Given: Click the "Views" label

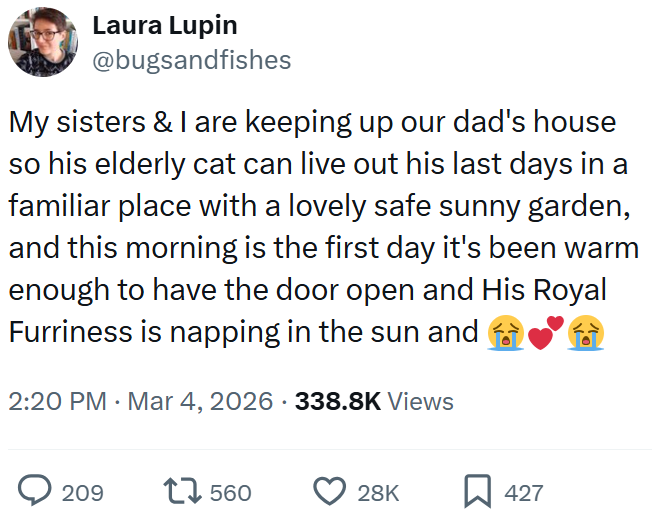Looking at the screenshot, I should [420, 402].
